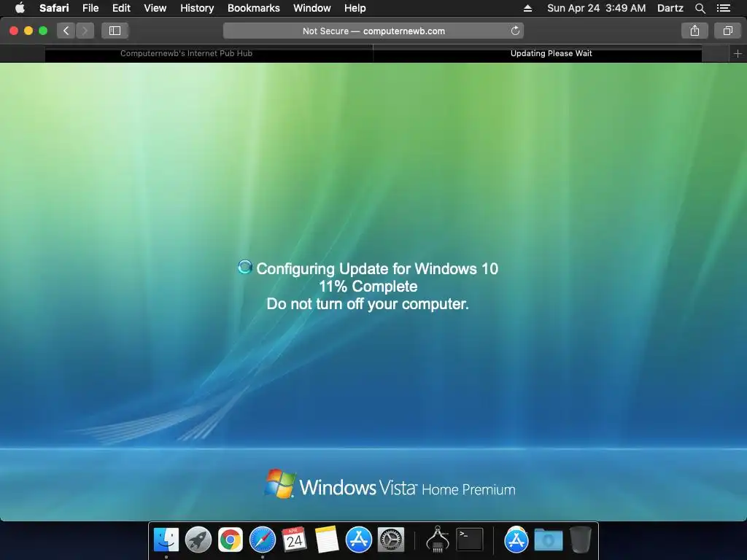Open System Preferences gear in Dock
Image resolution: width=747 pixels, height=560 pixels.
click(x=391, y=540)
